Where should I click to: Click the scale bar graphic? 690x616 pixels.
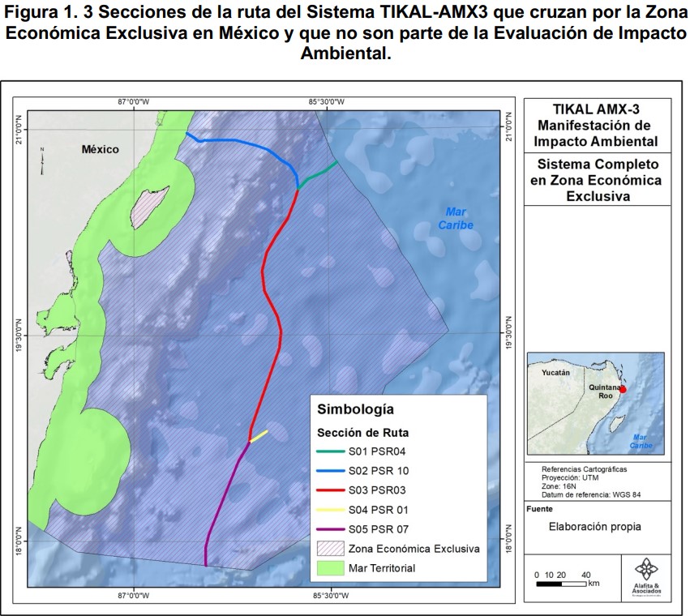(561, 582)
